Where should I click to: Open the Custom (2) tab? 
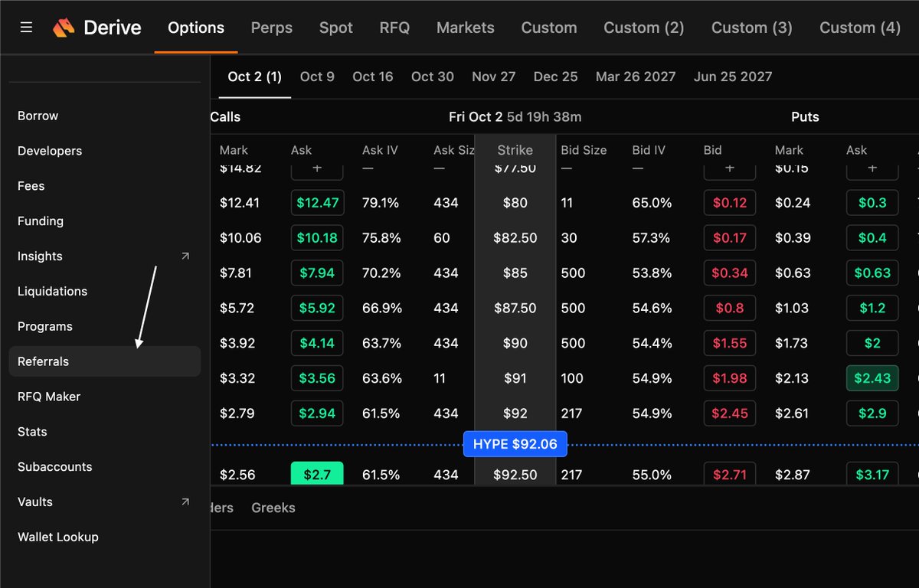coord(644,28)
